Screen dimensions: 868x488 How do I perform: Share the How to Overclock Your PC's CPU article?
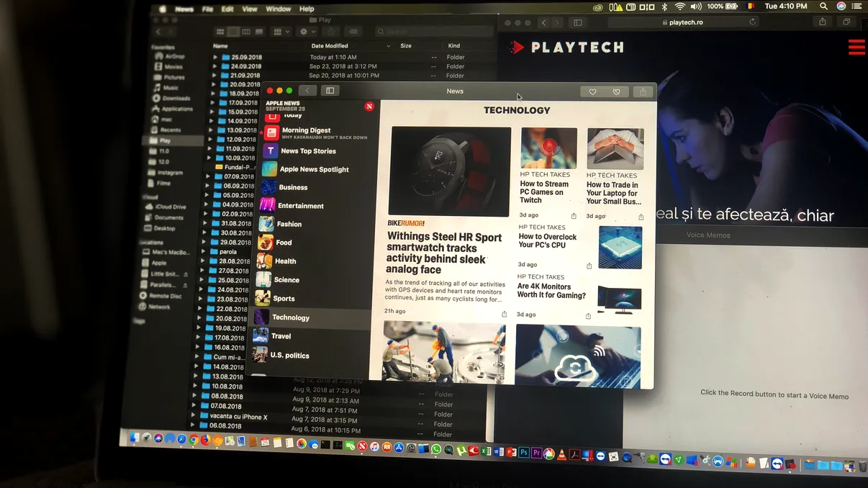click(589, 266)
